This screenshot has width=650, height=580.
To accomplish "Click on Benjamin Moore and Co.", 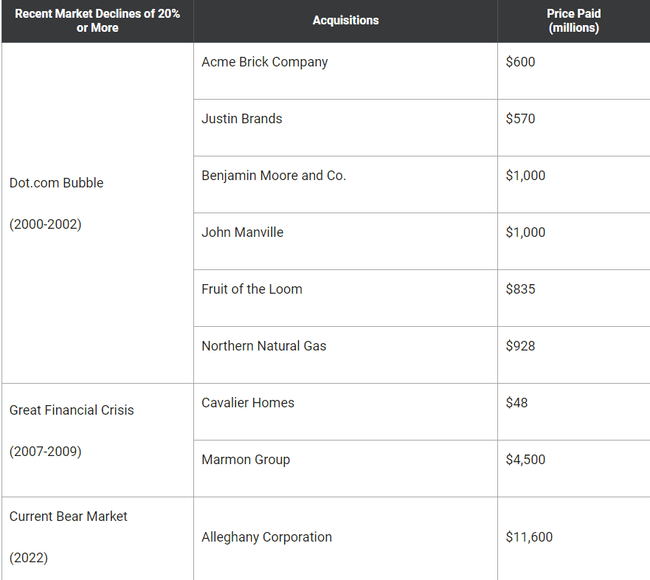I will [x=273, y=176].
